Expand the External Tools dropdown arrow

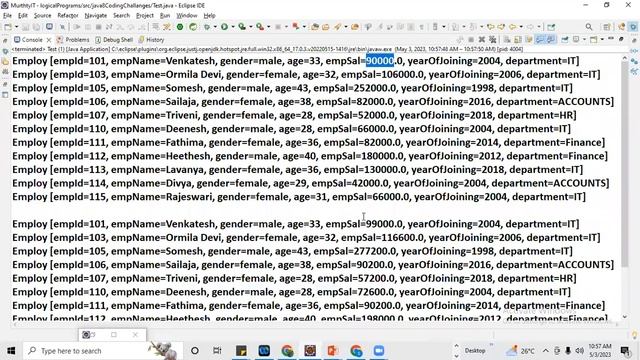(269, 27)
